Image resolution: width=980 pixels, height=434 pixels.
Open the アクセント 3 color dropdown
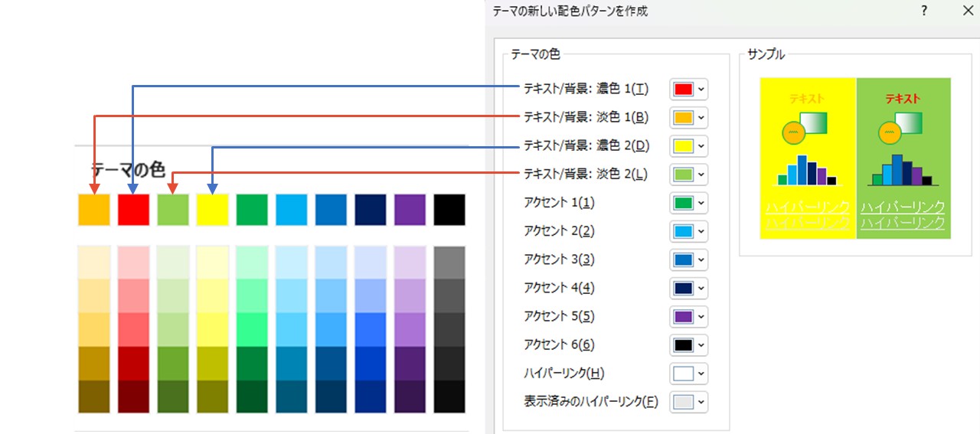[x=688, y=259]
